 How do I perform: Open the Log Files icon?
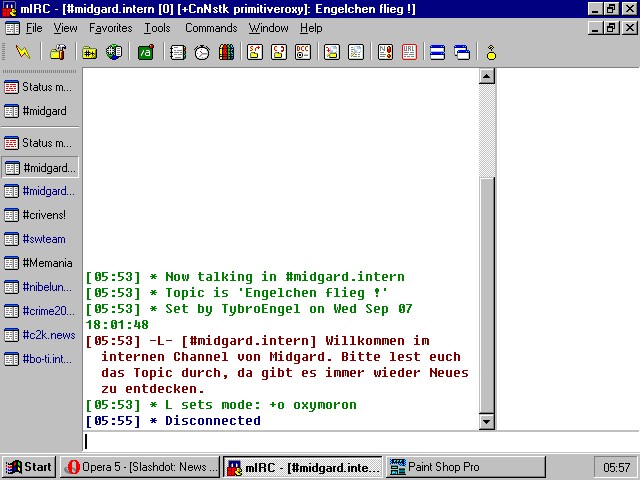(356, 52)
